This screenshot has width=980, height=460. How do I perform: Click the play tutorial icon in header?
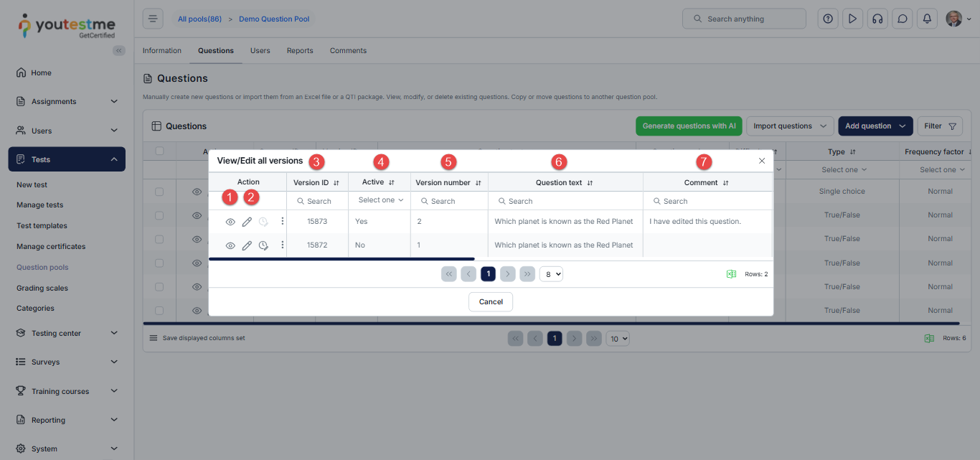click(x=852, y=19)
